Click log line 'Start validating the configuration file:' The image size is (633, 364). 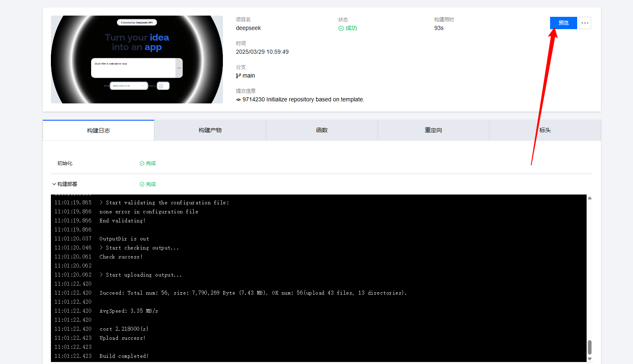pyautogui.click(x=164, y=203)
